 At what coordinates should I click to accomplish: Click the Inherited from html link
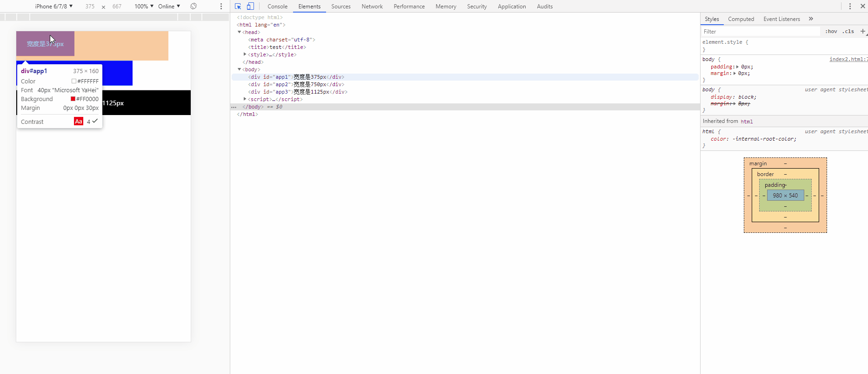pos(747,122)
